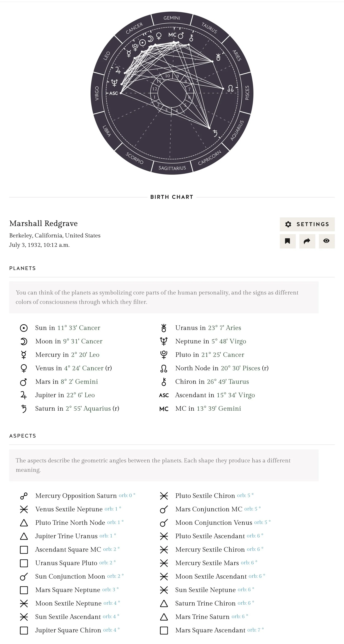Click the square icon beside Uranus Square Pluto
The height and width of the screenshot is (644, 344).
point(24,563)
